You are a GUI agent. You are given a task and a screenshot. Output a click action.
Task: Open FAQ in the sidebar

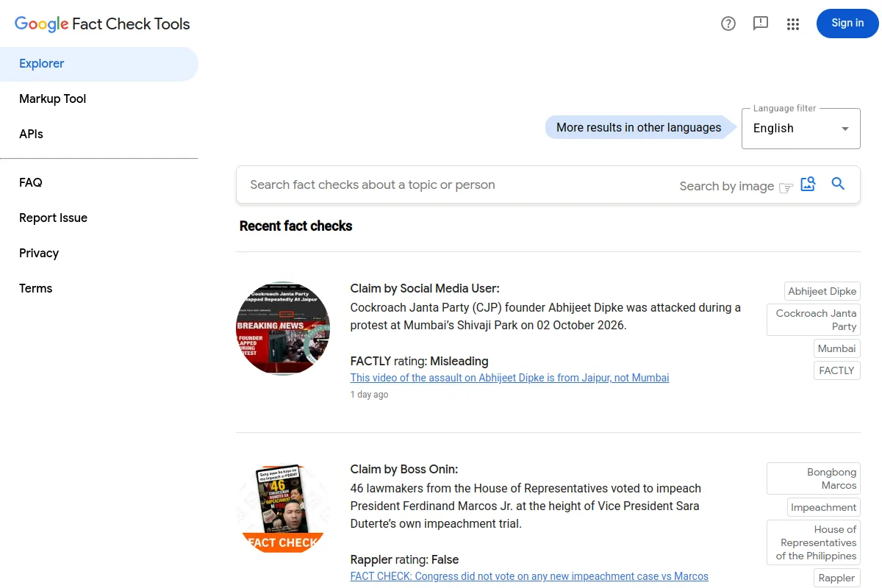[x=99, y=183]
